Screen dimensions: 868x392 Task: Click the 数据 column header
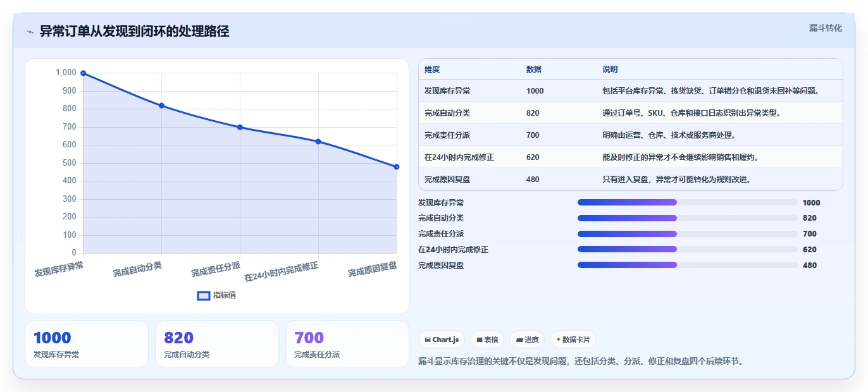pyautogui.click(x=534, y=70)
